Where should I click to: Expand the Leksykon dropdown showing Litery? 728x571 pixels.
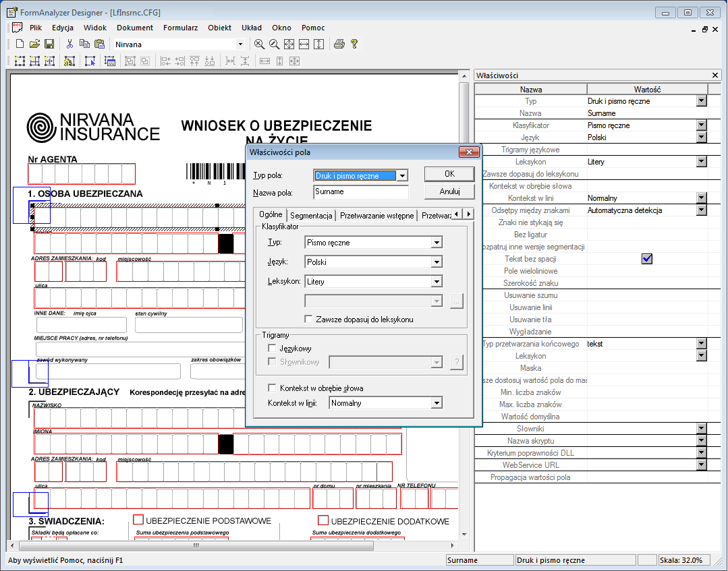437,281
